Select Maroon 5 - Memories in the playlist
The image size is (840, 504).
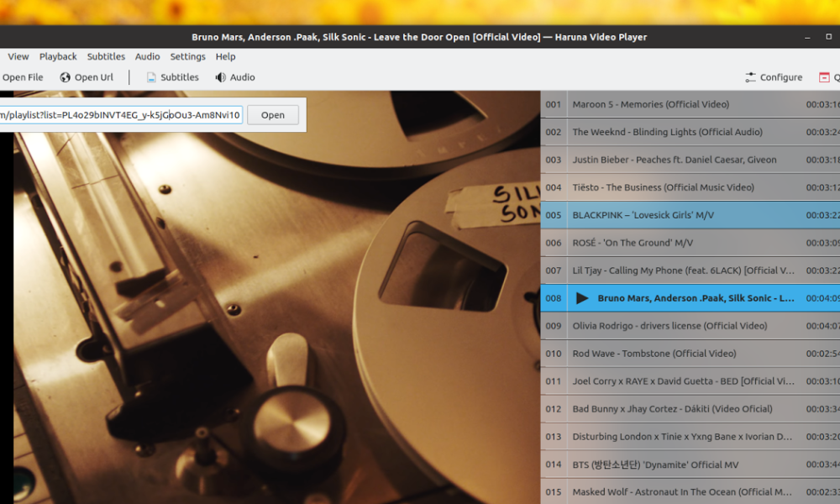pos(690,104)
